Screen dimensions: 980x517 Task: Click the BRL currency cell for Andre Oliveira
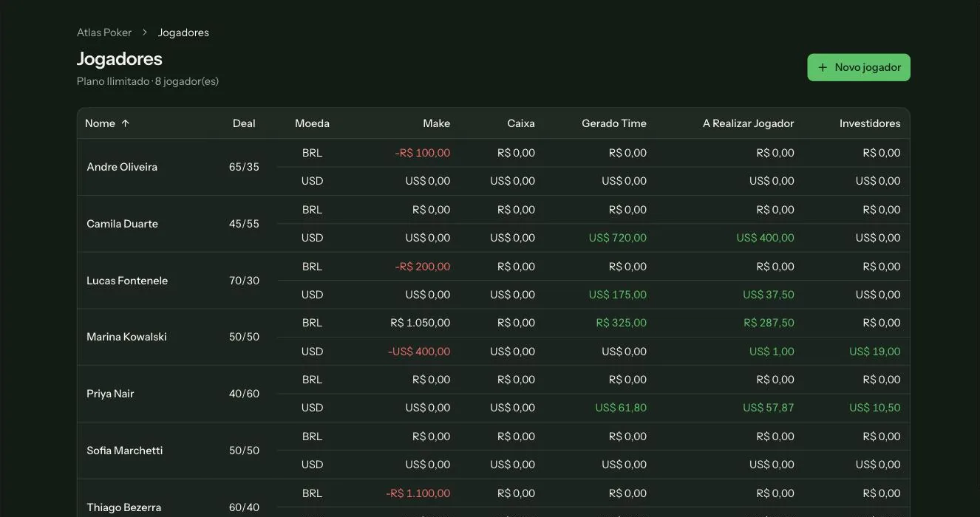click(x=312, y=153)
